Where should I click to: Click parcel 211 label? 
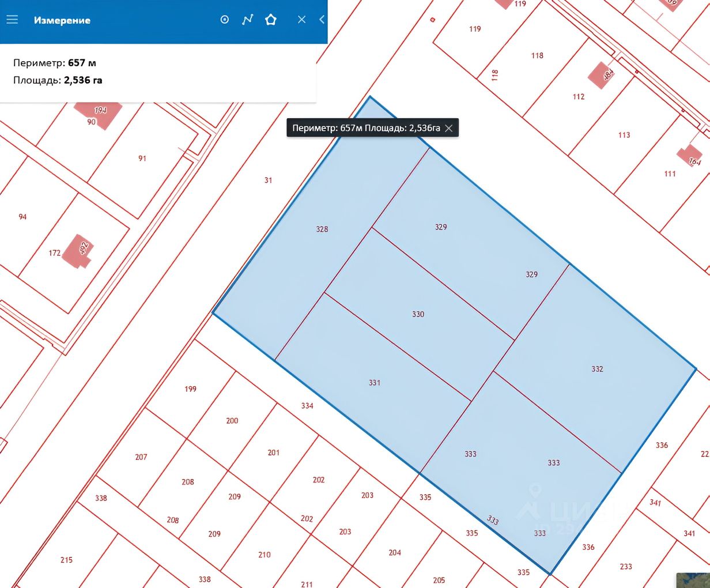pyautogui.click(x=307, y=585)
